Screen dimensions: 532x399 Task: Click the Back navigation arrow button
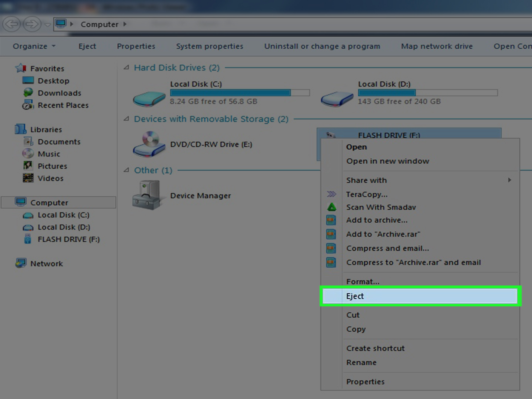[11, 24]
